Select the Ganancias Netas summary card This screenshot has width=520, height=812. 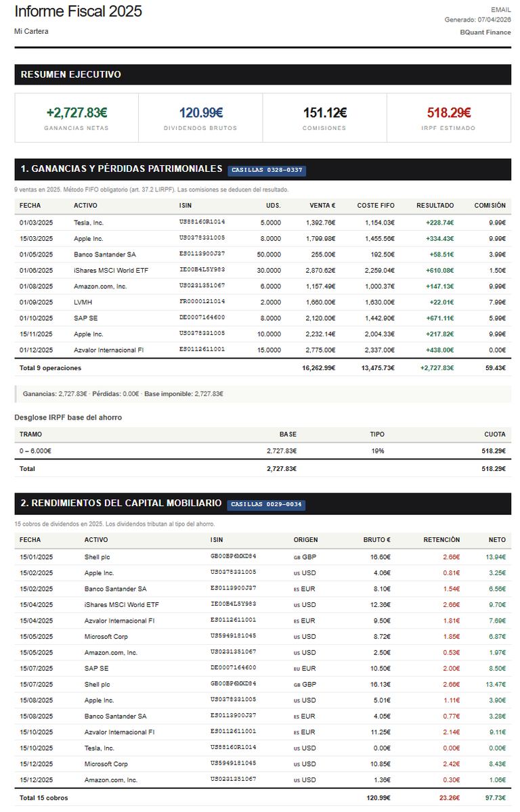tap(77, 118)
